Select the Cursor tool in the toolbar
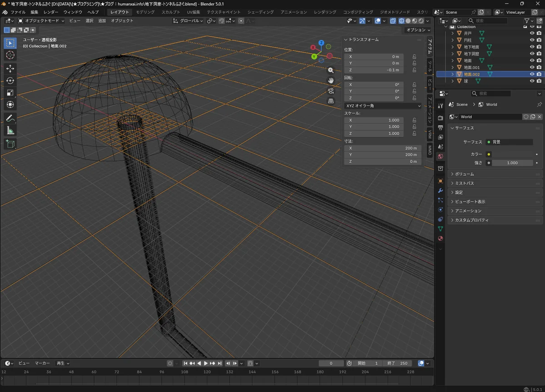Image resolution: width=545 pixels, height=392 pixels. (x=10, y=55)
